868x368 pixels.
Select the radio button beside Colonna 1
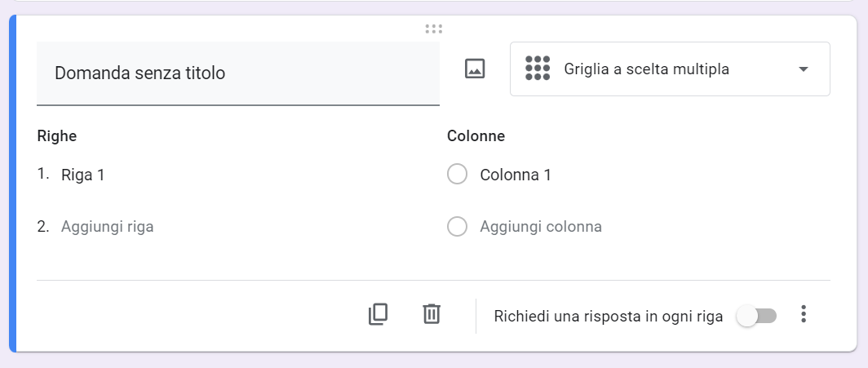[458, 175]
